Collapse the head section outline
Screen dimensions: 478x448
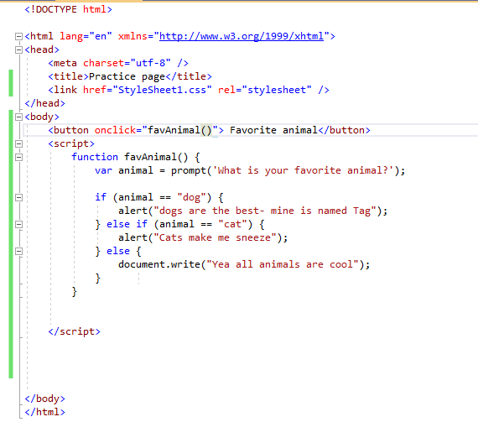click(x=18, y=49)
